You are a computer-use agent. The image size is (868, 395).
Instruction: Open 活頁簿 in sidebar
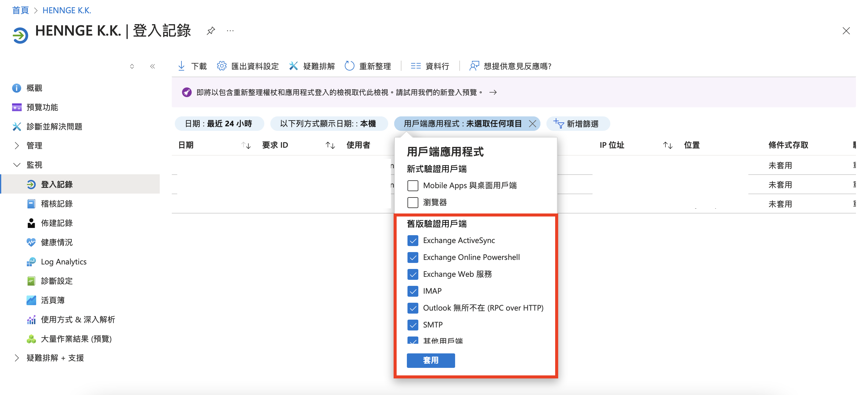pos(52,300)
